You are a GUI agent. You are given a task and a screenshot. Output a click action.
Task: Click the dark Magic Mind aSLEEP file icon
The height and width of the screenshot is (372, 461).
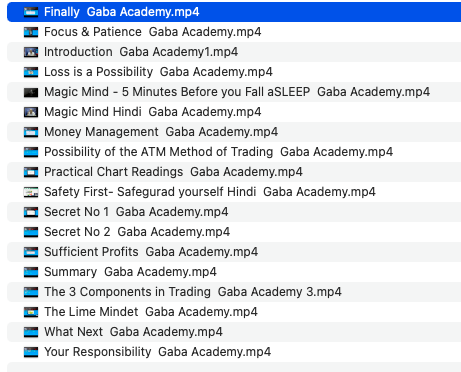31,92
